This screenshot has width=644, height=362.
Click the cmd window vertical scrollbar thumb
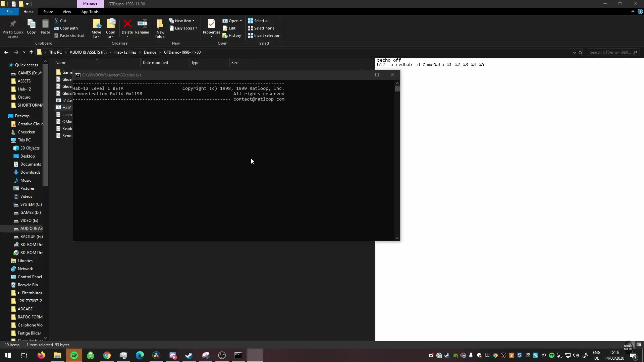pos(397,89)
